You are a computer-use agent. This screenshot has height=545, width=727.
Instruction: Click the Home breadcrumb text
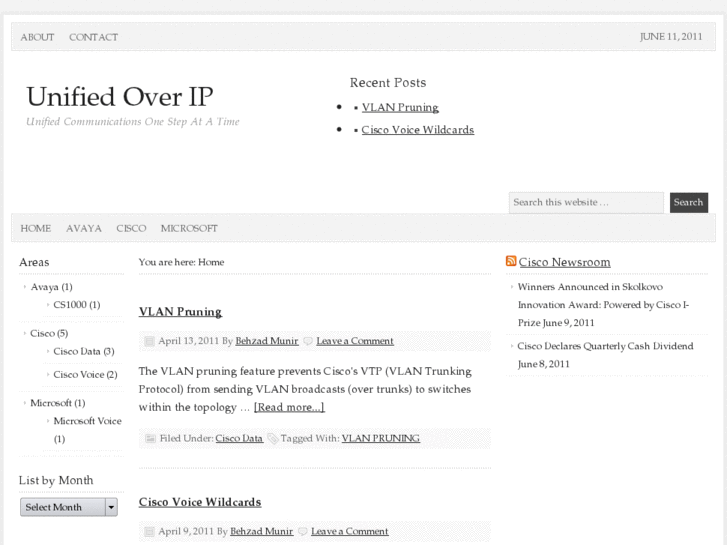click(211, 262)
